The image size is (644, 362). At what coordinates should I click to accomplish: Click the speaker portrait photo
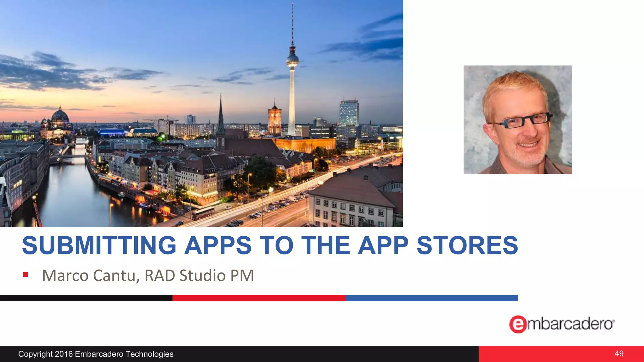(518, 120)
